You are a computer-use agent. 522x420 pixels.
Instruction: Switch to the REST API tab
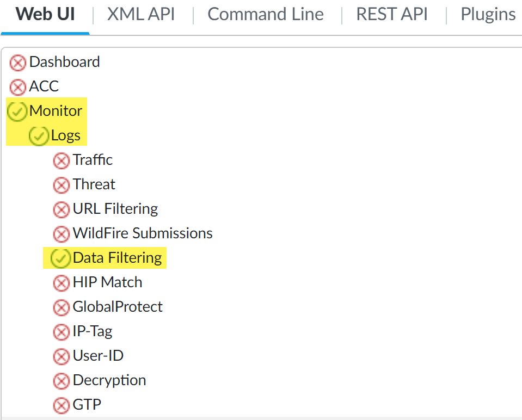392,15
